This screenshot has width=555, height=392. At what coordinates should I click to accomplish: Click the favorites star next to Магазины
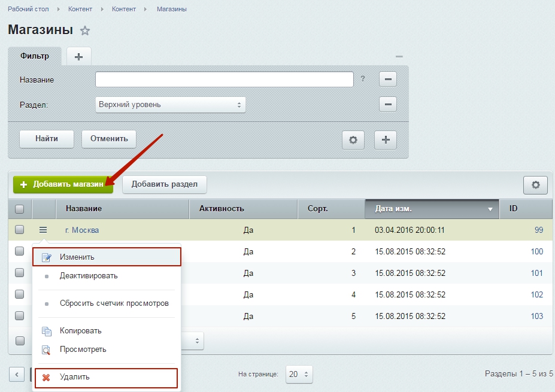(x=85, y=31)
